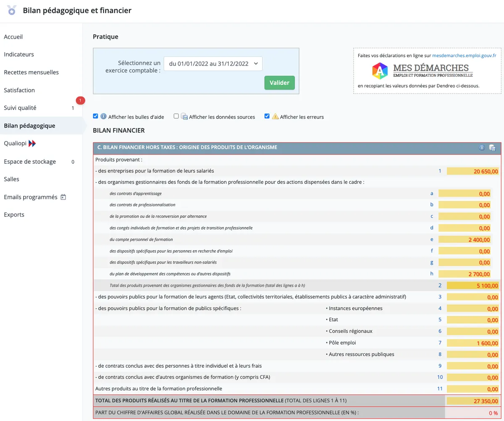Enable Afficher les données sources checkbox
The width and height of the screenshot is (504, 421).
coord(176,116)
